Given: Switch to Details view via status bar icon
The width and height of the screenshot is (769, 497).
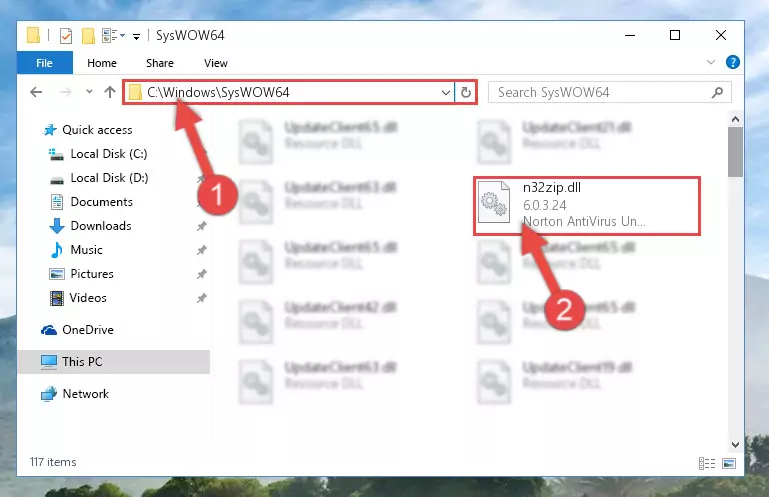Looking at the screenshot, I should (707, 463).
